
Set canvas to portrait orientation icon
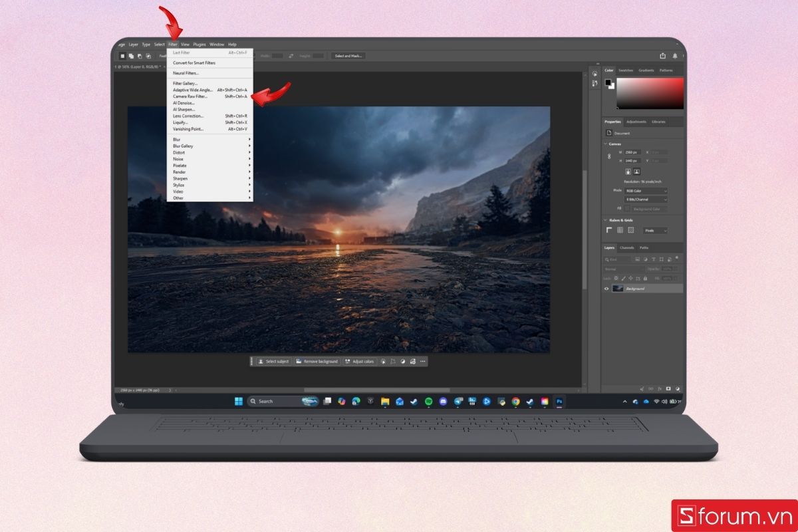pyautogui.click(x=628, y=171)
